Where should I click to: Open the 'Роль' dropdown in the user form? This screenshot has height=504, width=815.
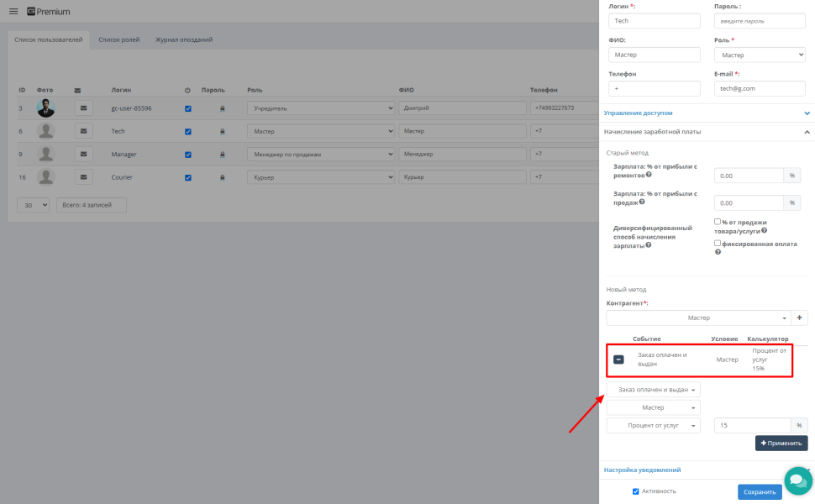[759, 55]
